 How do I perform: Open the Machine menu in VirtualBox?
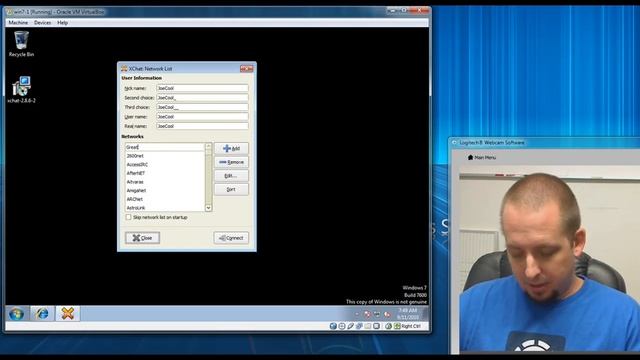18,22
